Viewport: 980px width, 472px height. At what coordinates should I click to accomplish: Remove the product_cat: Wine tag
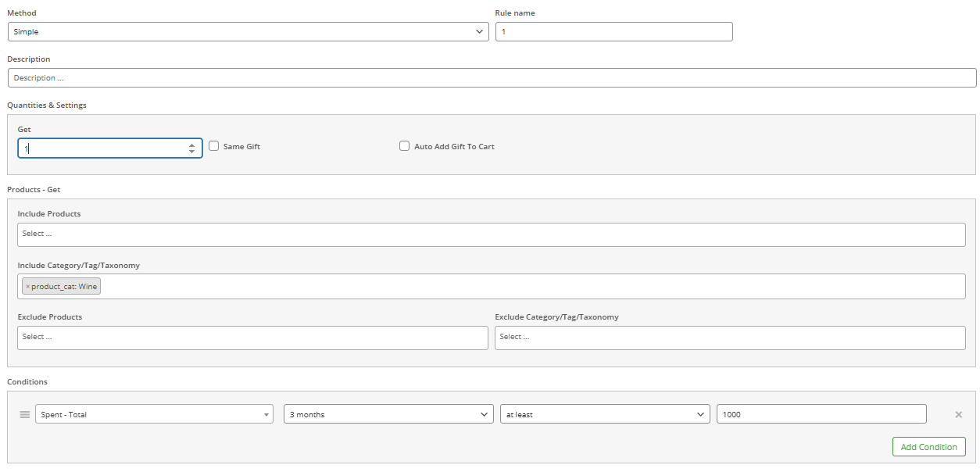pos(28,287)
